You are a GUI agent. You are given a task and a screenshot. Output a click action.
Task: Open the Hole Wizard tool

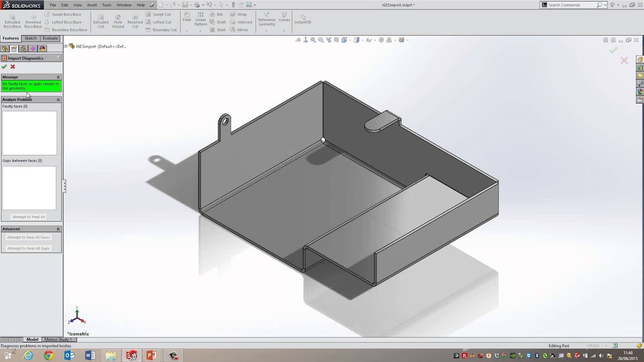tap(118, 21)
